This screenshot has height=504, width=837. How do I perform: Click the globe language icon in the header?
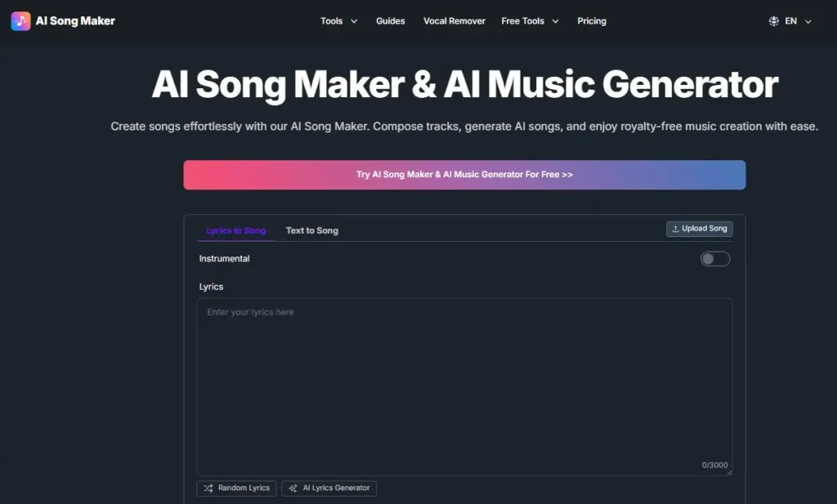point(773,20)
